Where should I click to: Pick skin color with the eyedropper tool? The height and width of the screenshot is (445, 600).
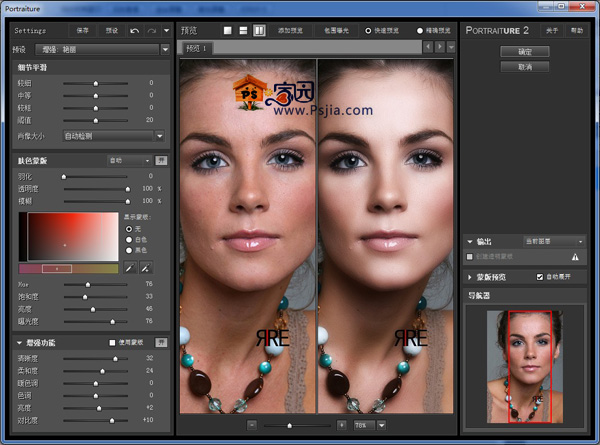[x=130, y=268]
